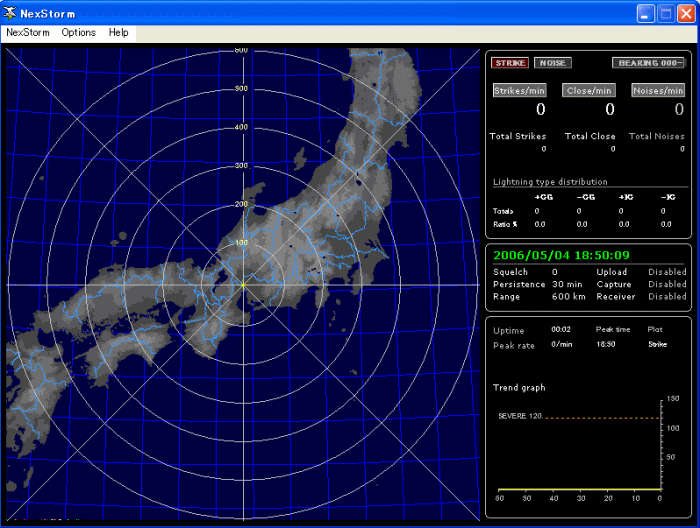Click the Squelch value
The image size is (700, 528).
click(555, 272)
